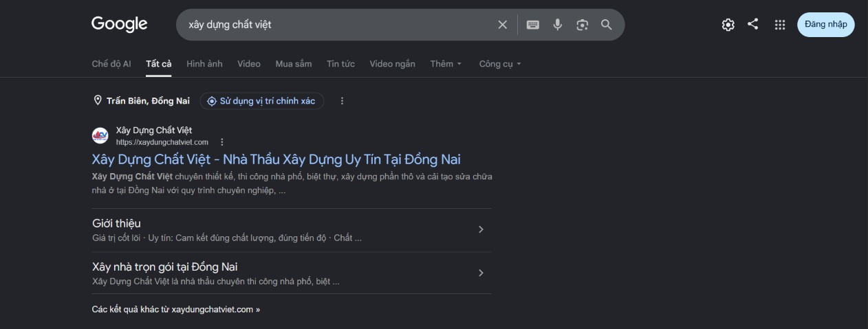Open result title Nhà Thầu Xây Dựng Uy Tín

[x=276, y=159]
